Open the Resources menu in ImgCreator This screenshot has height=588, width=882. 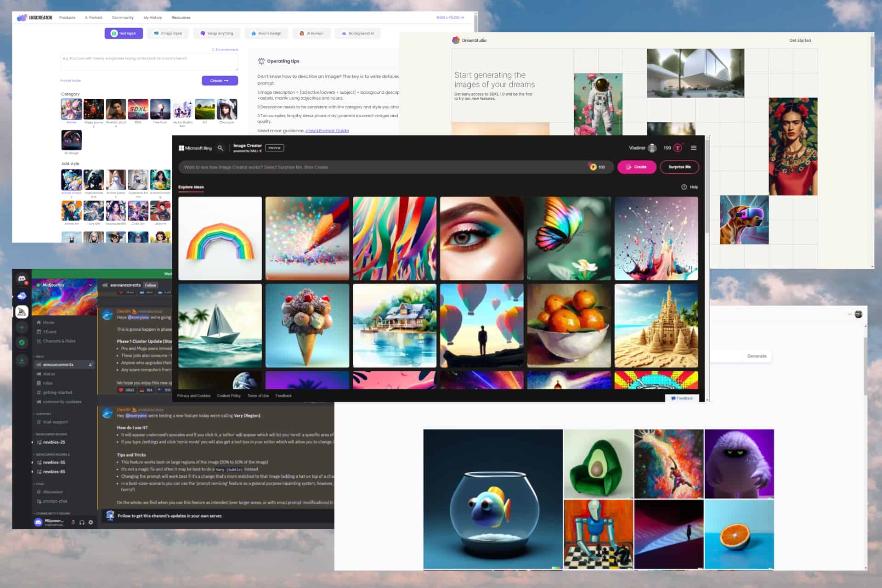click(x=181, y=17)
